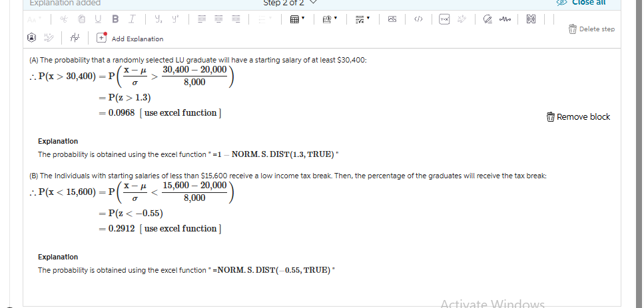Delete the current step

pos(591,29)
